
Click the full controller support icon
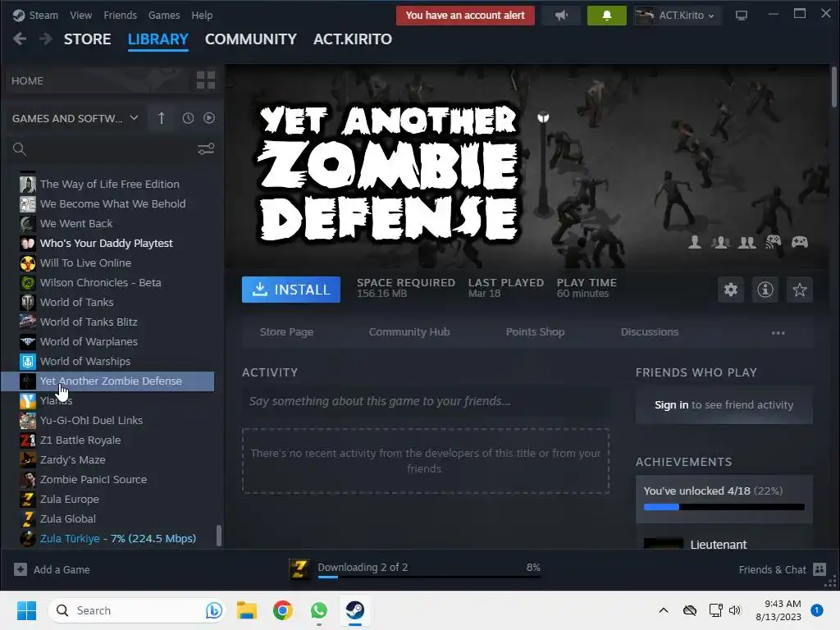tap(800, 242)
